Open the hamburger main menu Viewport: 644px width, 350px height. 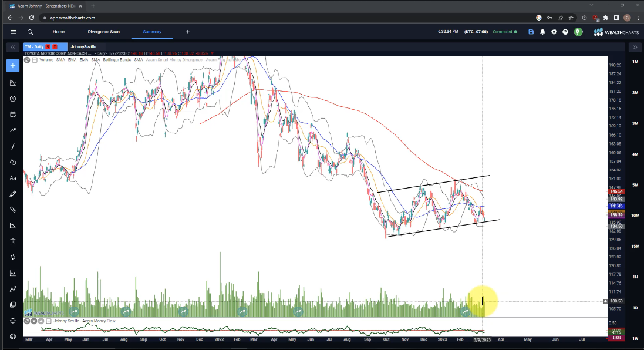13,32
